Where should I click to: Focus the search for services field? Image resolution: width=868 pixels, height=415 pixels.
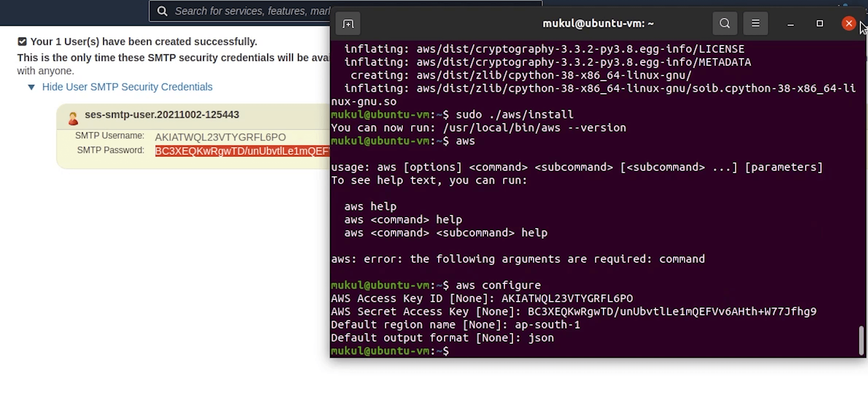coord(252,11)
